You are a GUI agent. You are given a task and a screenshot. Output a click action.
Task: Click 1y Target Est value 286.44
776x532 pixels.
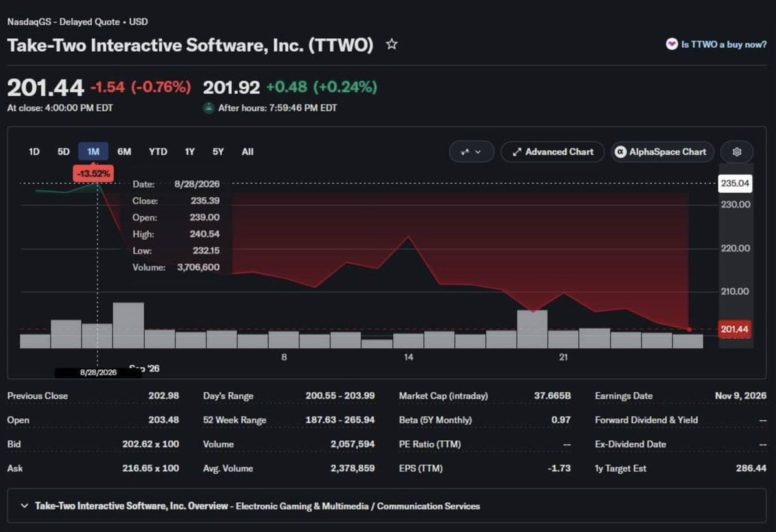click(x=751, y=468)
